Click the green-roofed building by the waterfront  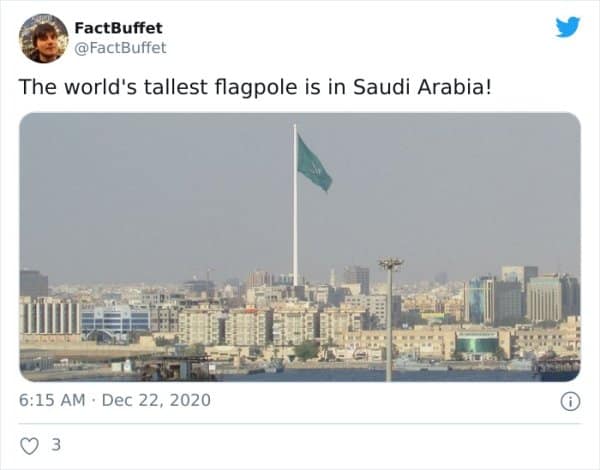tap(477, 343)
